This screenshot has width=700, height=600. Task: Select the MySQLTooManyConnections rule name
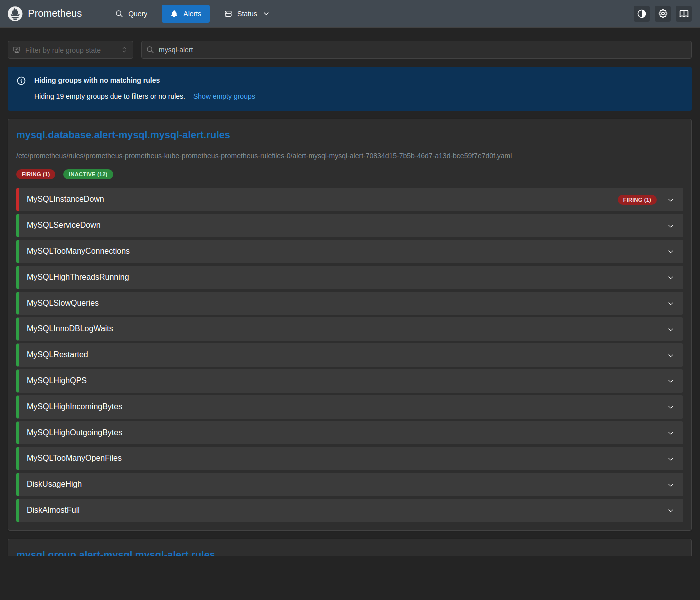pos(78,251)
